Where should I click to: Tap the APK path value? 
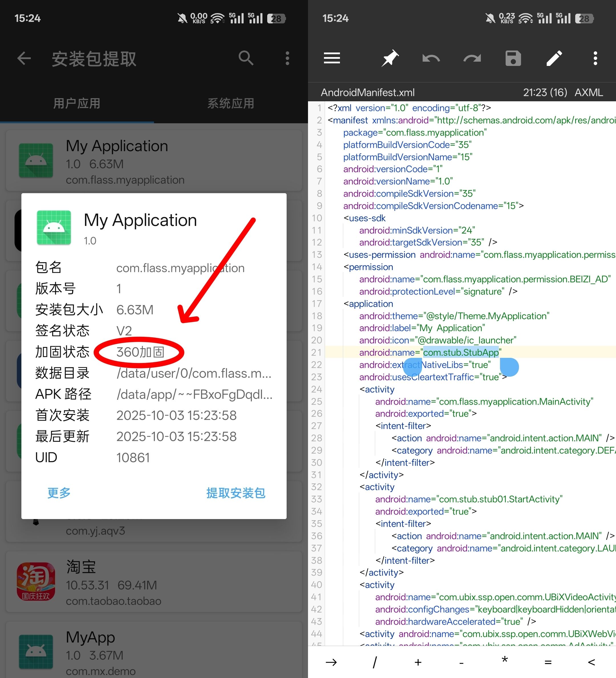[x=194, y=394]
